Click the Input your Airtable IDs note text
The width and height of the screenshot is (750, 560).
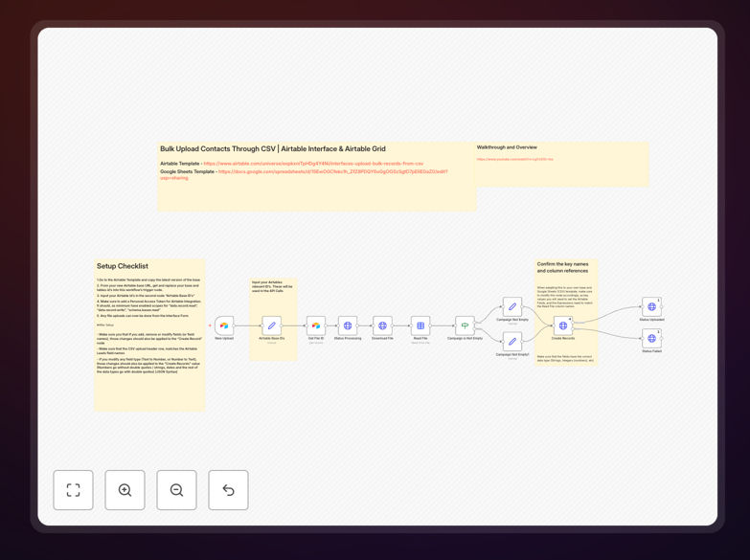[x=272, y=286]
